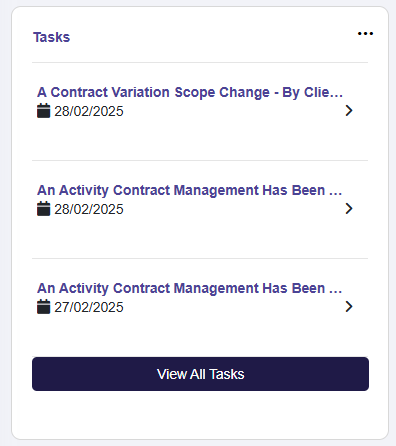Click the Tasks panel heading

pyautogui.click(x=52, y=37)
